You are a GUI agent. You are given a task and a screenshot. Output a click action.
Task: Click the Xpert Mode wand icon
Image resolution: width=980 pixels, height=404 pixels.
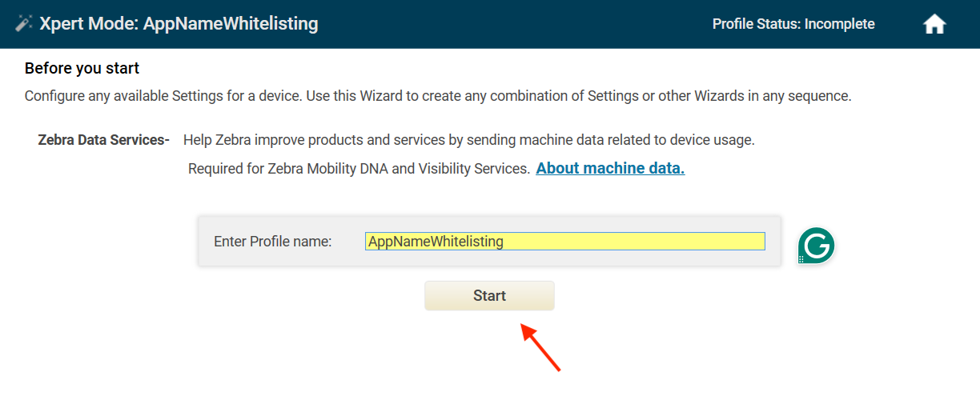point(24,24)
